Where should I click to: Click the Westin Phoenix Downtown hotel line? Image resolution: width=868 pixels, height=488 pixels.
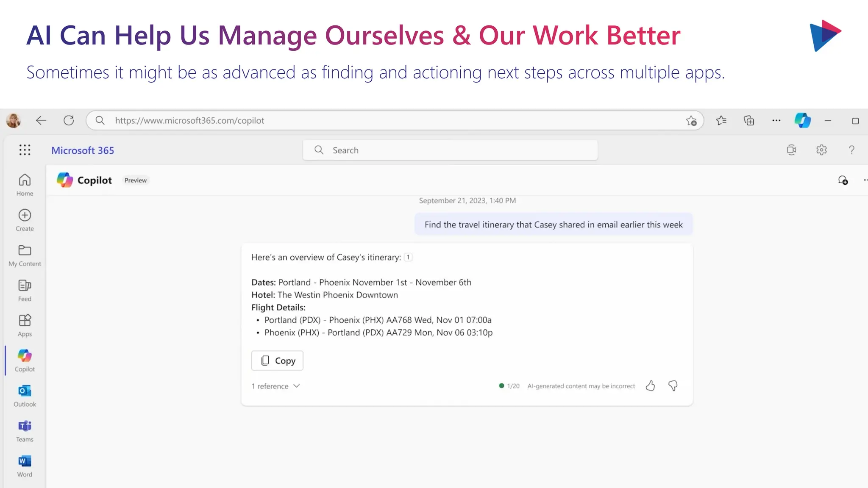(x=325, y=295)
